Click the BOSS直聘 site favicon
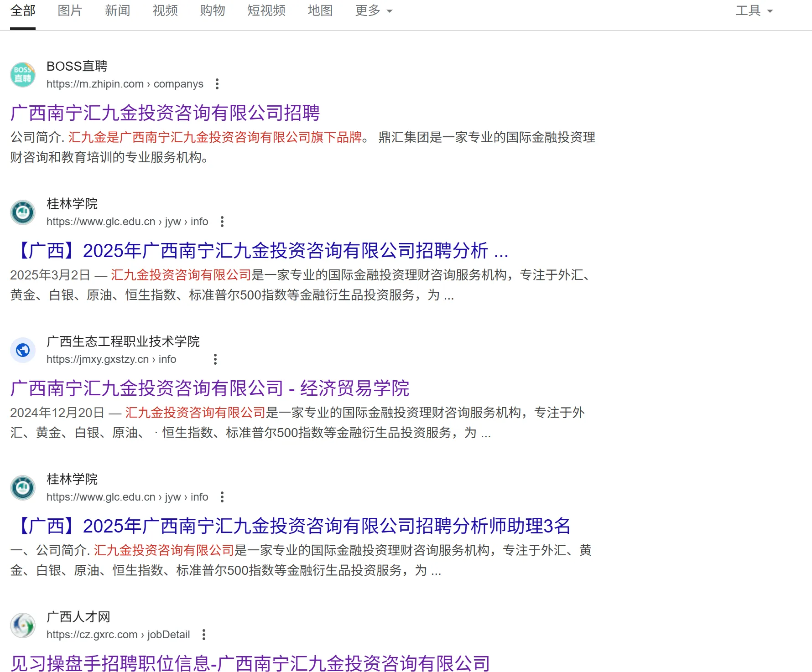The width and height of the screenshot is (812, 672). [23, 75]
